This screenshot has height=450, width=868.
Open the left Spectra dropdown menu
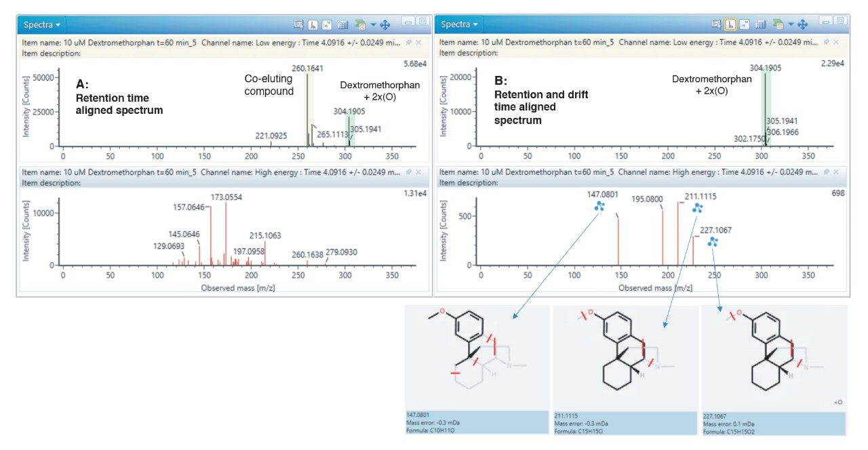pyautogui.click(x=42, y=24)
